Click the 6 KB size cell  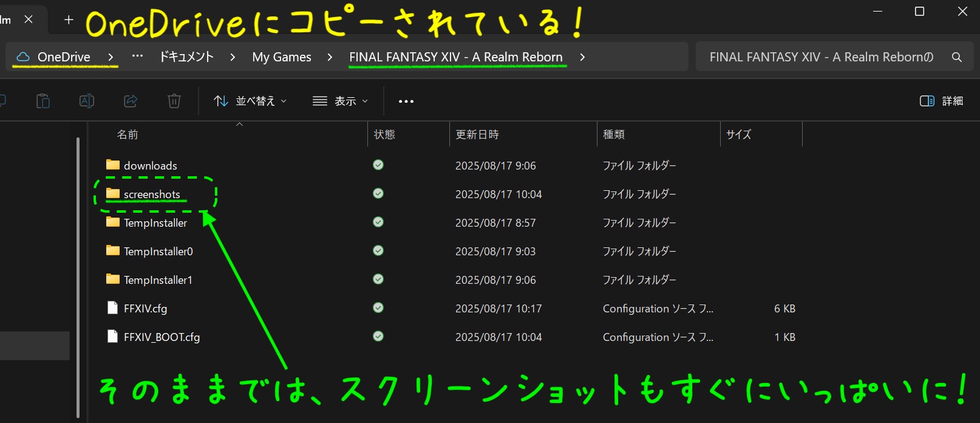point(784,309)
